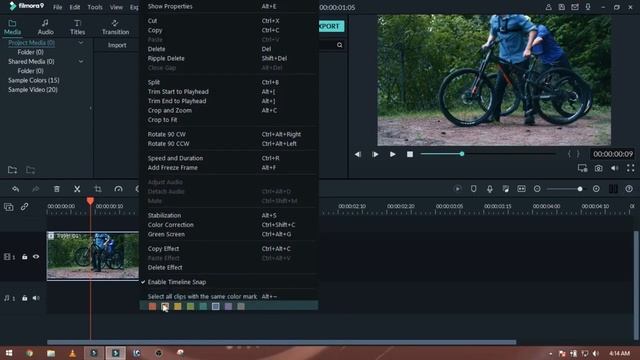Click the Export button
This screenshot has height=360, width=640.
click(331, 26)
